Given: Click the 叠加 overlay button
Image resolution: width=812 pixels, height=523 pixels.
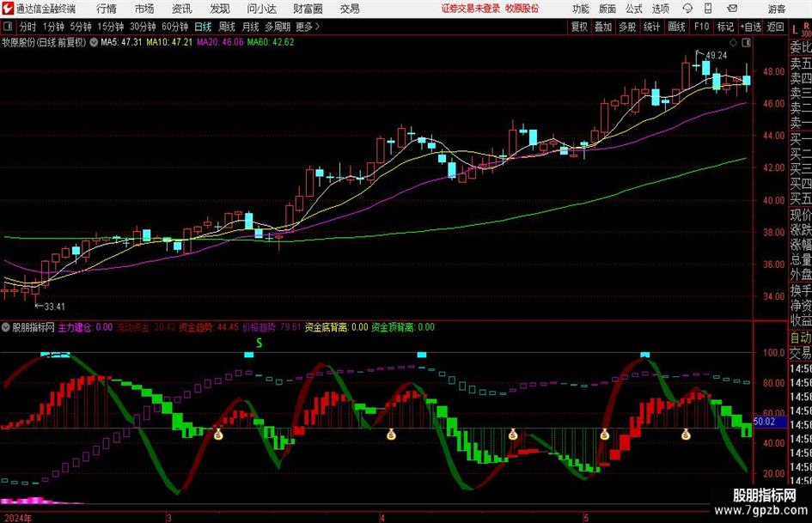Looking at the screenshot, I should point(603,27).
